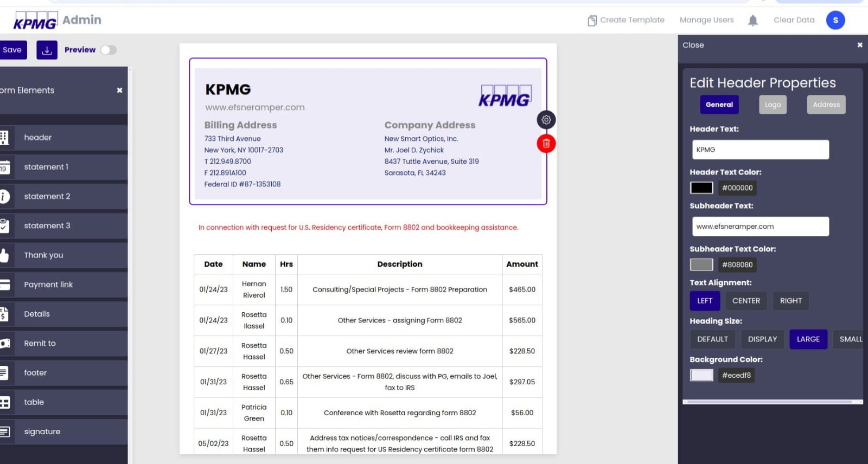
Task: Click Create Template link
Action: pyautogui.click(x=626, y=20)
